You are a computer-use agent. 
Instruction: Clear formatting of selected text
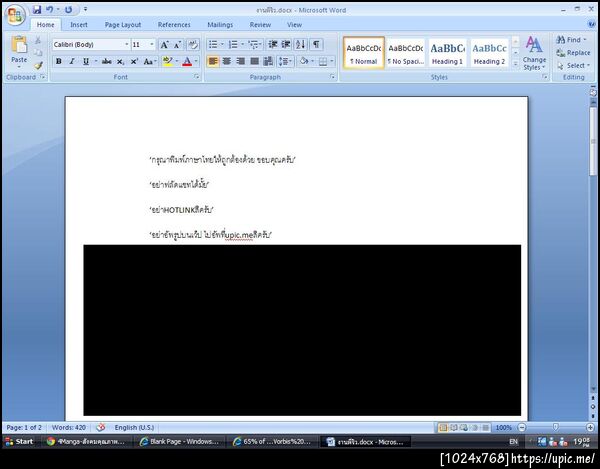coord(193,45)
